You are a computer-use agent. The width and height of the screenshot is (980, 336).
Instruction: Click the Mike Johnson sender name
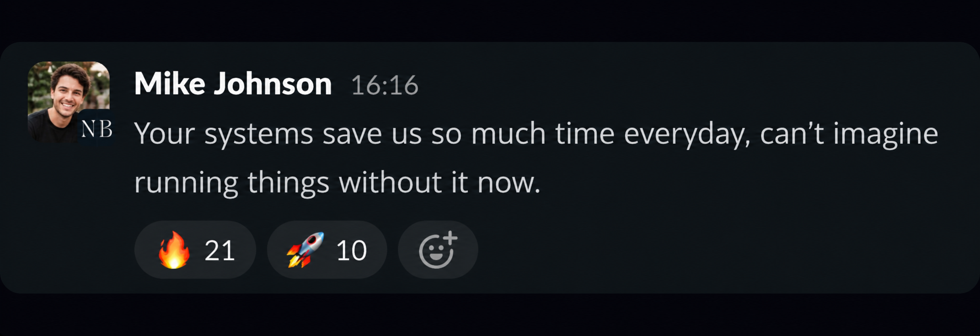(233, 84)
